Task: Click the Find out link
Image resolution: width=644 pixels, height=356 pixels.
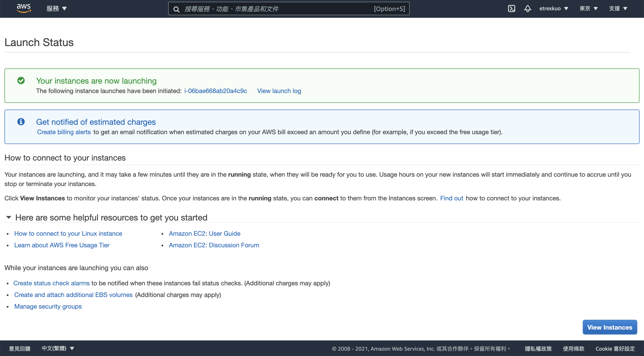Action: (451, 198)
